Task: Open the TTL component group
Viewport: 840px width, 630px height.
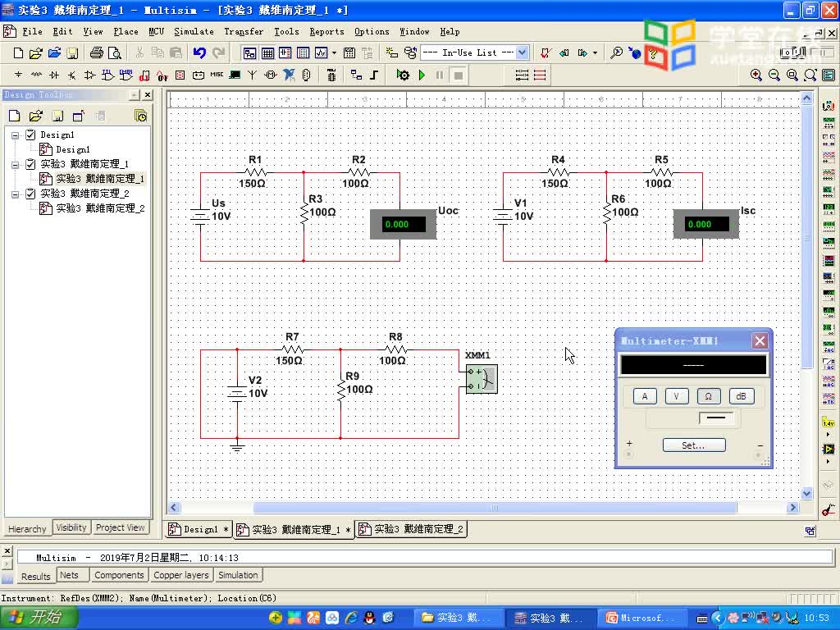Action: (x=107, y=75)
